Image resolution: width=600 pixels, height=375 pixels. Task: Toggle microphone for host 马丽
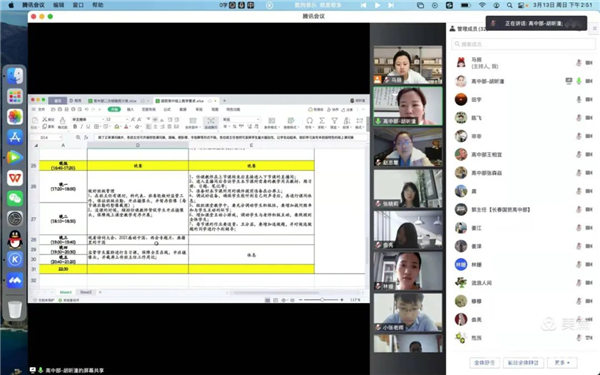click(x=579, y=62)
